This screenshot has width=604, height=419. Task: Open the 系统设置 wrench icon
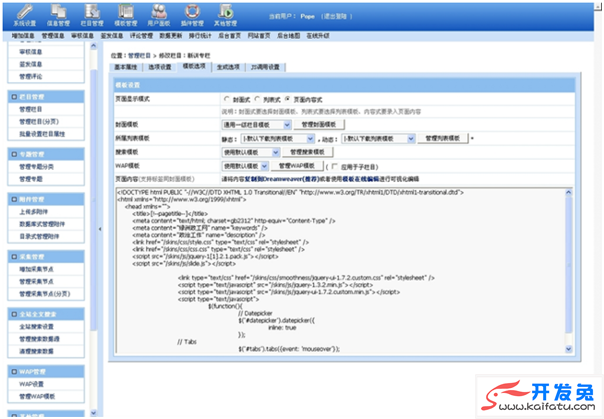coord(25,15)
